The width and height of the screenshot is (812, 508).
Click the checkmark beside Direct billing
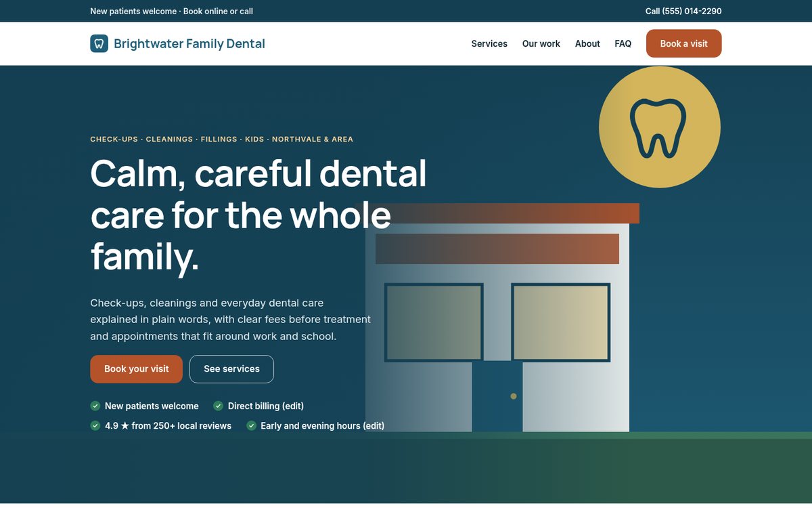coord(219,406)
